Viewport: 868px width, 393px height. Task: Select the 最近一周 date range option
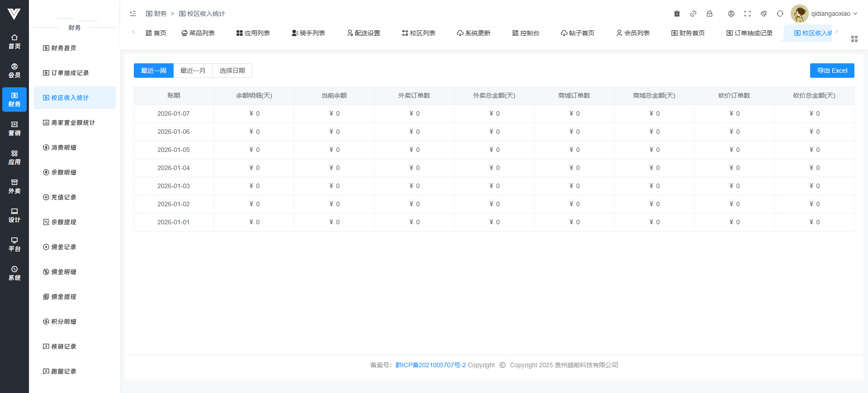[x=154, y=71]
